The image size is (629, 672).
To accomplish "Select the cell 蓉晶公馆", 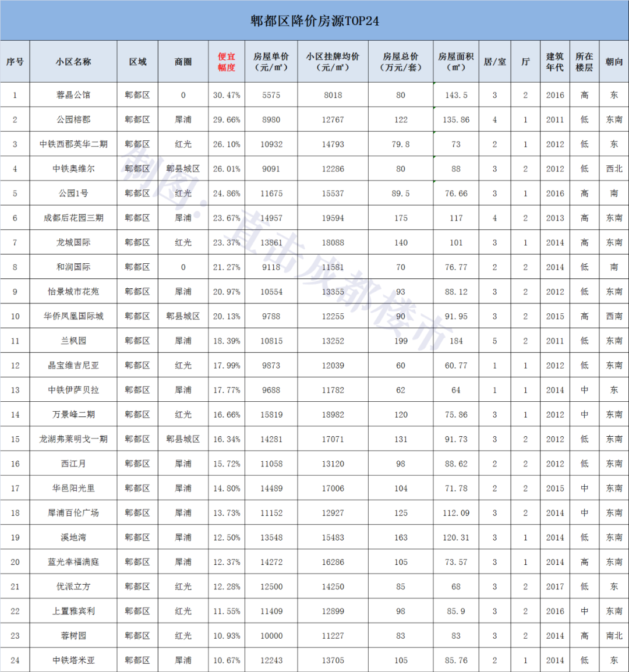I will [73, 95].
